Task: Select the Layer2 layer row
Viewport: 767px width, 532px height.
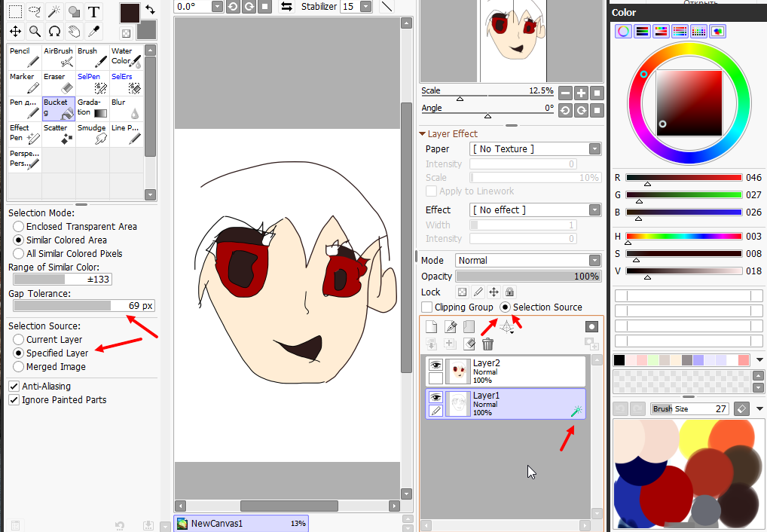Action: pyautogui.click(x=506, y=371)
